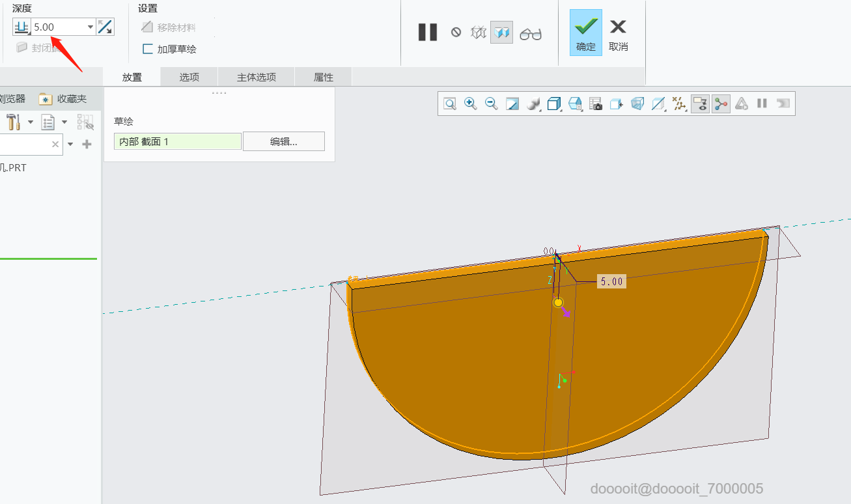The width and height of the screenshot is (851, 504).
Task: Toggle annotation display in graphics toolbar
Action: [700, 104]
